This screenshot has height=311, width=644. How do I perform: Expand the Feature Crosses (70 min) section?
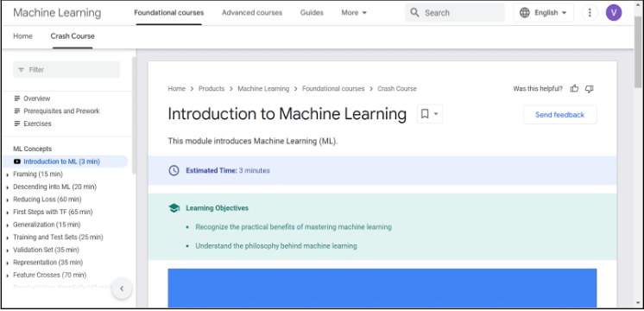pyautogui.click(x=8, y=276)
